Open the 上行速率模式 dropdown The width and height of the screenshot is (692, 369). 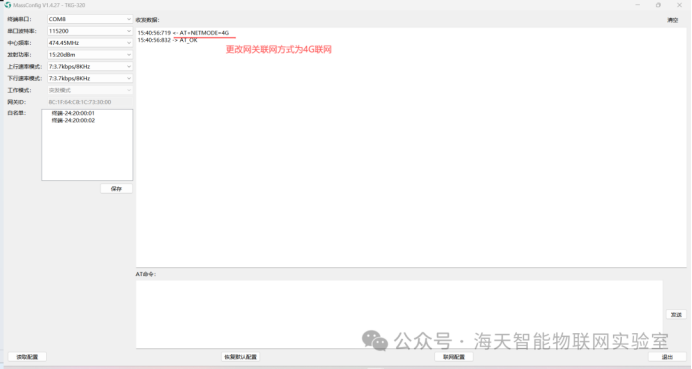pos(90,66)
